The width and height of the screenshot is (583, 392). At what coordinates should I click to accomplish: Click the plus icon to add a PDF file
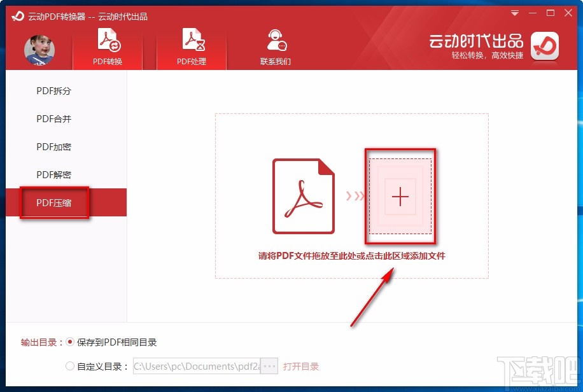400,197
